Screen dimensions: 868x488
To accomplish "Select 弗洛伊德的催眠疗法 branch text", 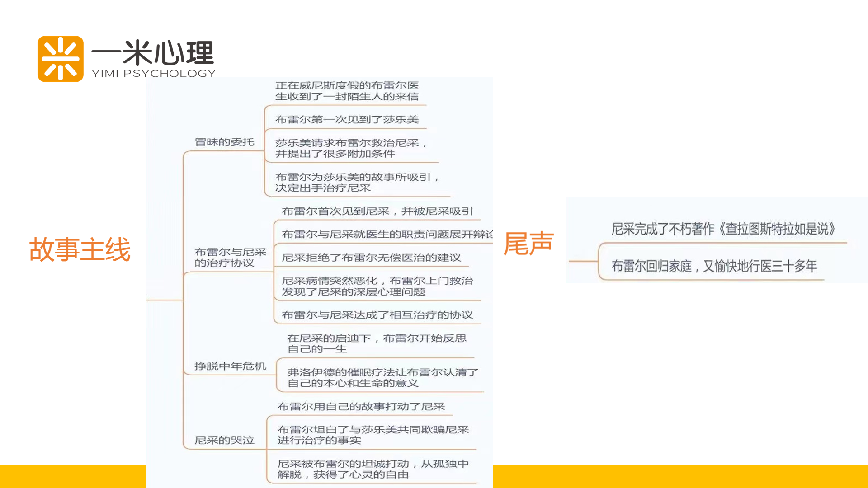I will [x=383, y=378].
